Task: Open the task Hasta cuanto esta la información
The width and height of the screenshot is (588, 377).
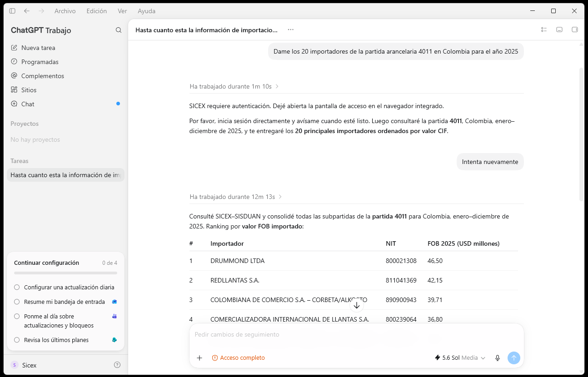Action: tap(65, 175)
